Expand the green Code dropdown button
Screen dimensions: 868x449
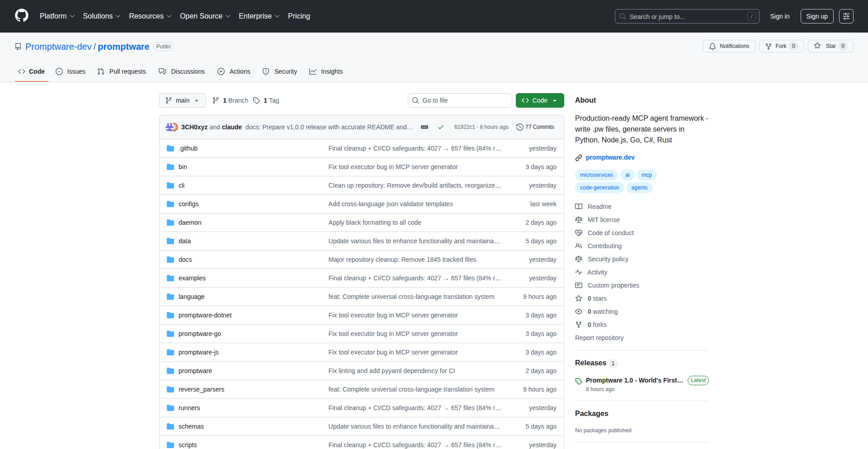[539, 100]
